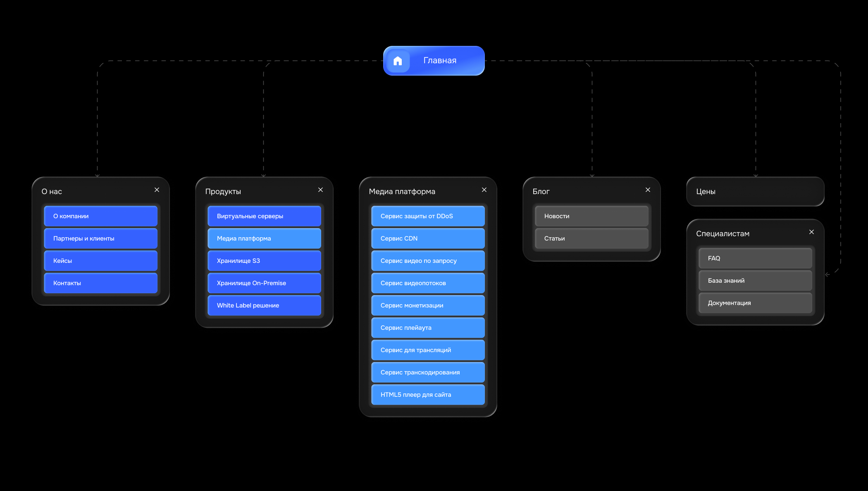This screenshot has width=868, height=491.
Task: Close the Специалистам panel
Action: point(811,232)
